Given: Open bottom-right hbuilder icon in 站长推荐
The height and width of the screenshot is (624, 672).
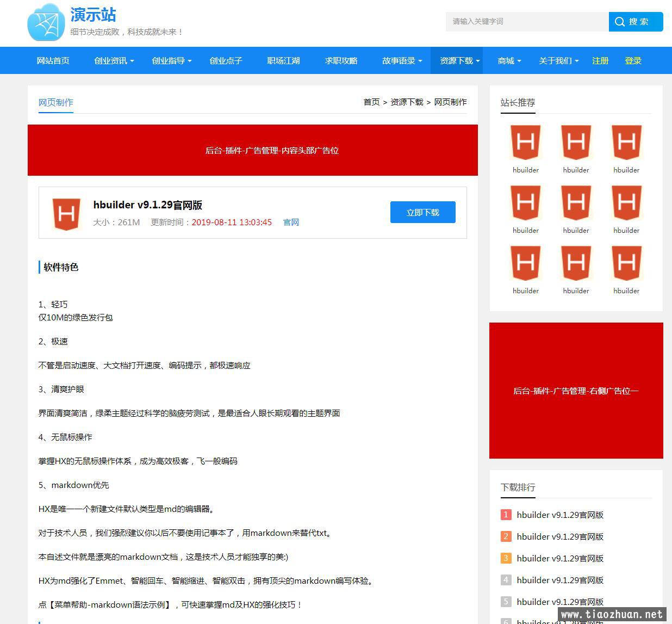Looking at the screenshot, I should pyautogui.click(x=626, y=263).
